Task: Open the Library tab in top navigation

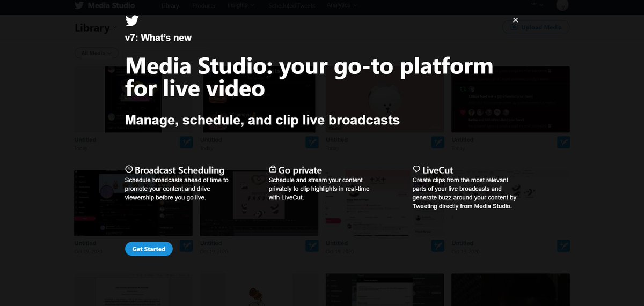Action: 170,6
